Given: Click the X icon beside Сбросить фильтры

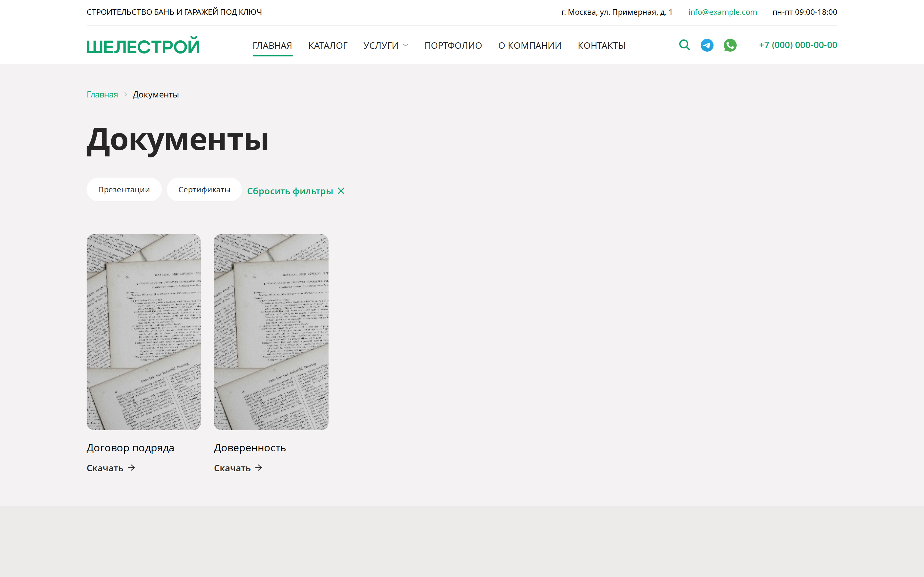Looking at the screenshot, I should coord(341,191).
